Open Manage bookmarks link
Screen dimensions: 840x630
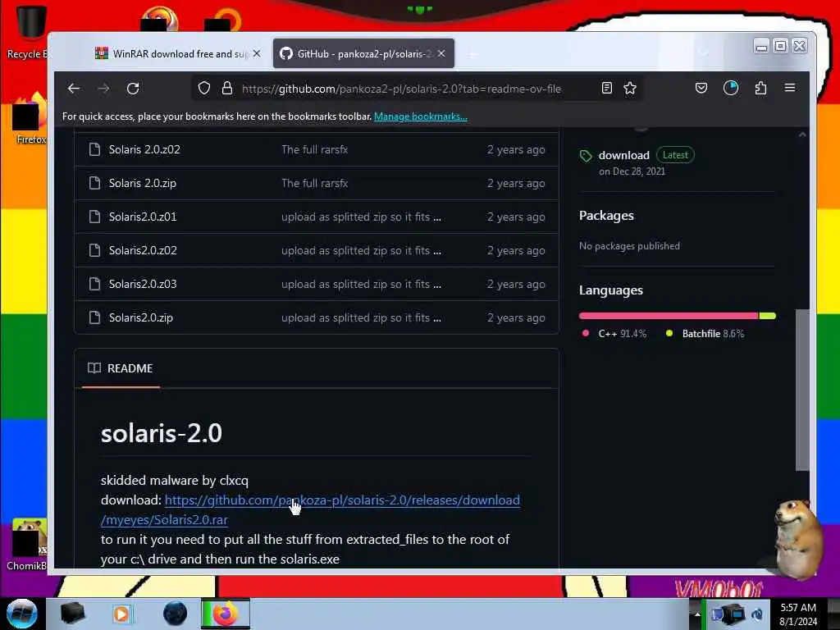point(421,116)
